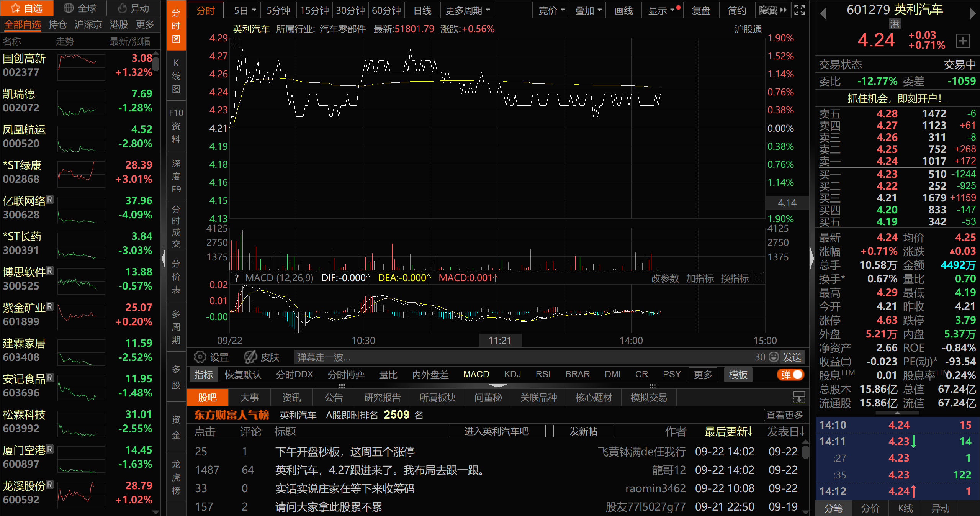The height and width of the screenshot is (516, 980).
Task: Toggle 隐藏 panel button
Action: [773, 10]
